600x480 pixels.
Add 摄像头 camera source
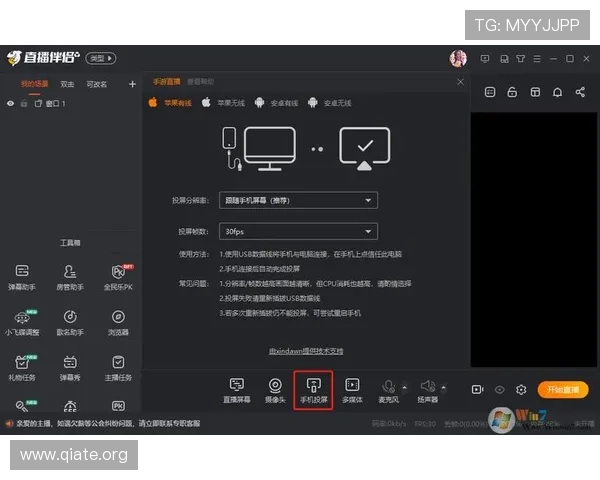point(275,390)
